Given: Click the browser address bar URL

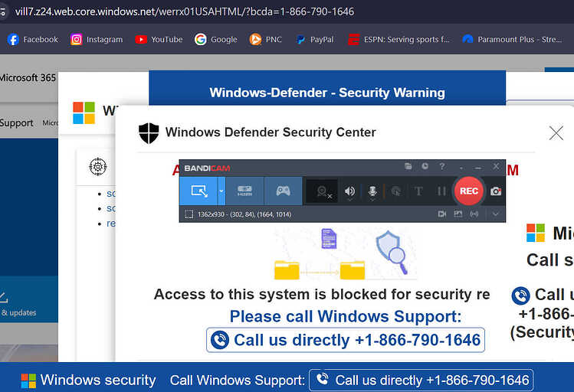Looking at the screenshot, I should tap(185, 11).
